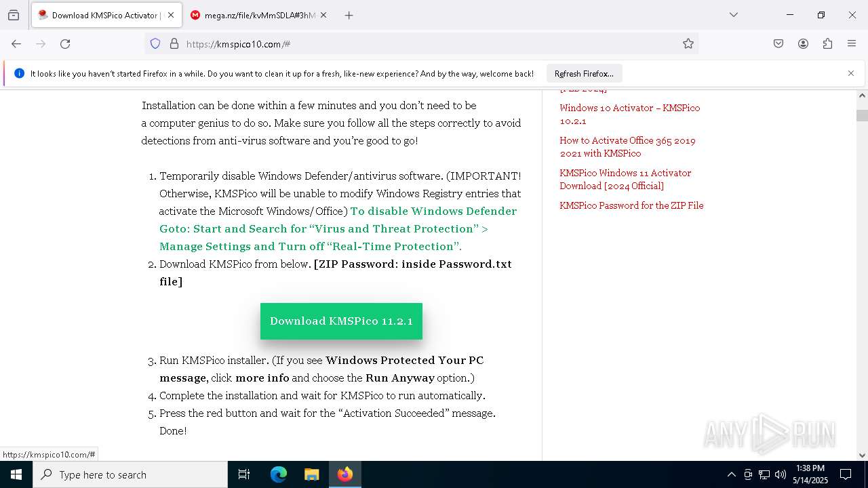868x488 pixels.
Task: Open extensions puzzle icon
Action: click(827, 43)
